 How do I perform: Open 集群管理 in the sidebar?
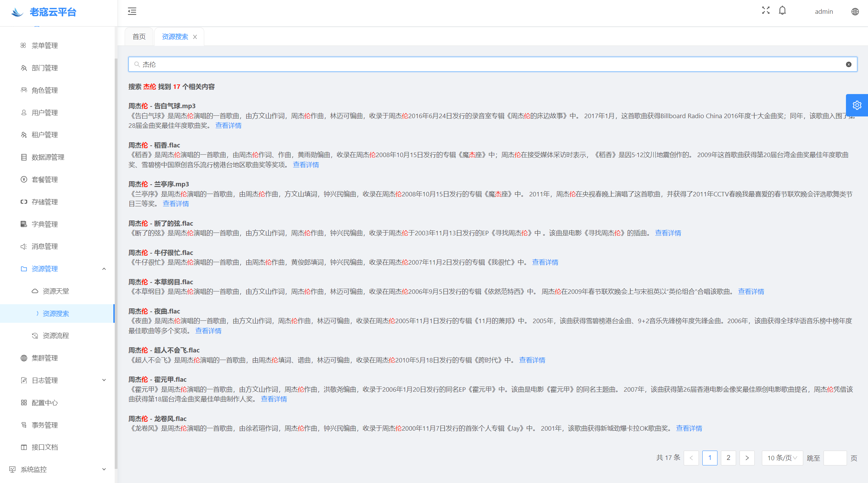tap(44, 358)
